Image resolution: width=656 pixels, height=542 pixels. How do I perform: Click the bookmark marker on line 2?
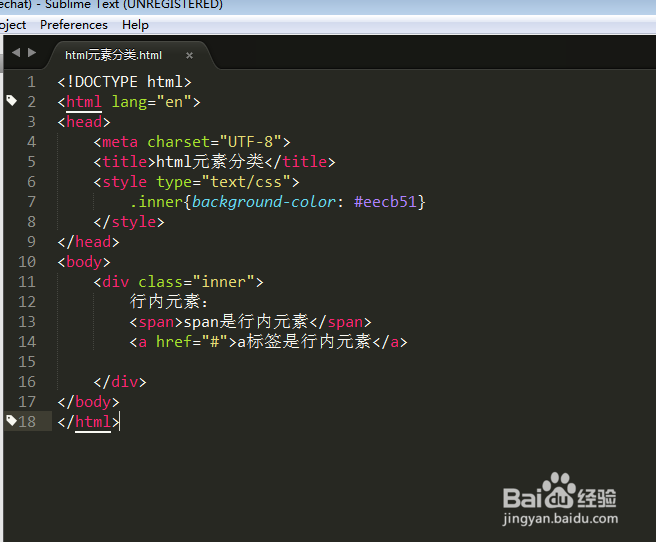(x=11, y=100)
